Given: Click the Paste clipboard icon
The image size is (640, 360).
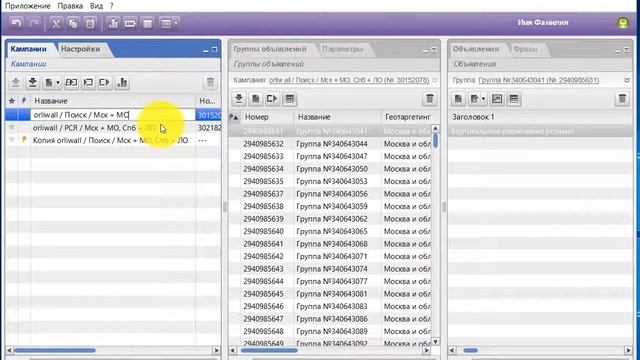Looking at the screenshot, I should [90, 23].
